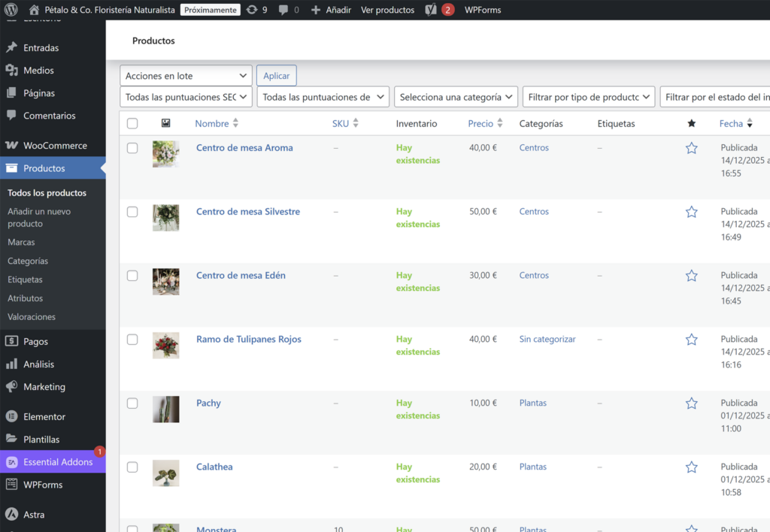Click the Medios icon in sidebar

click(x=12, y=70)
